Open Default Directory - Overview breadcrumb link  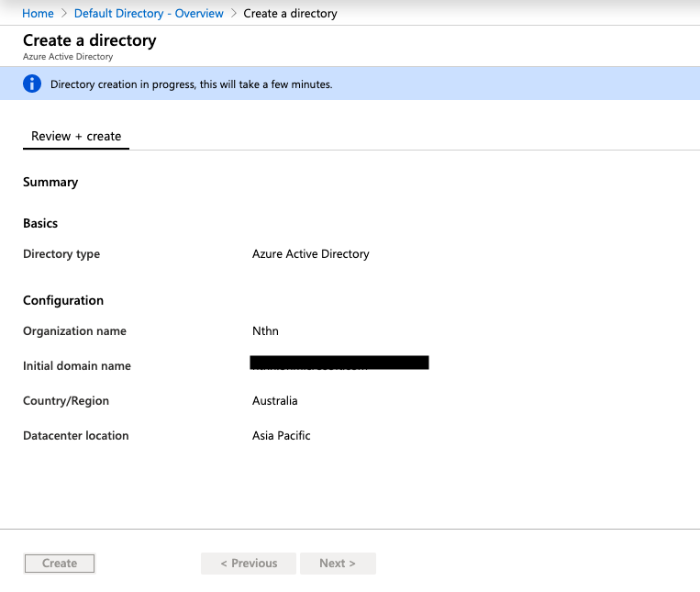(149, 14)
